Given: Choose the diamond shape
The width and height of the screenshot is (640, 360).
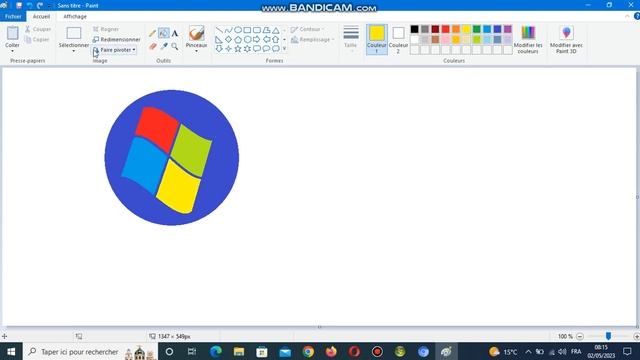Looking at the screenshot, I should pyautogui.click(x=229, y=40).
